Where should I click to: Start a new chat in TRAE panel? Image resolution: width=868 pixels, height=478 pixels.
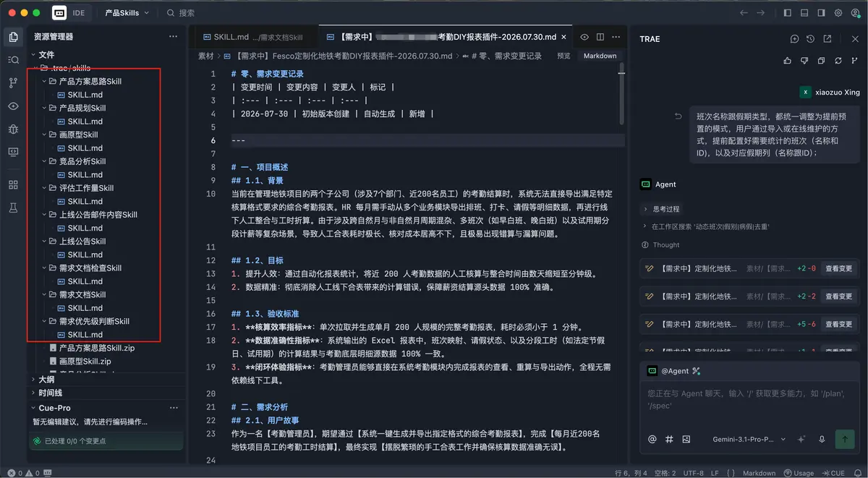click(794, 39)
